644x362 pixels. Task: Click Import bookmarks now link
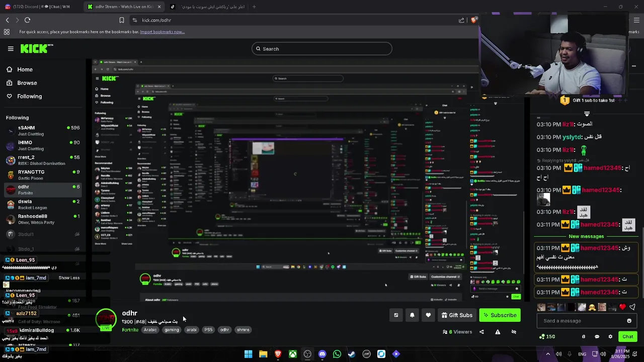[162, 32]
